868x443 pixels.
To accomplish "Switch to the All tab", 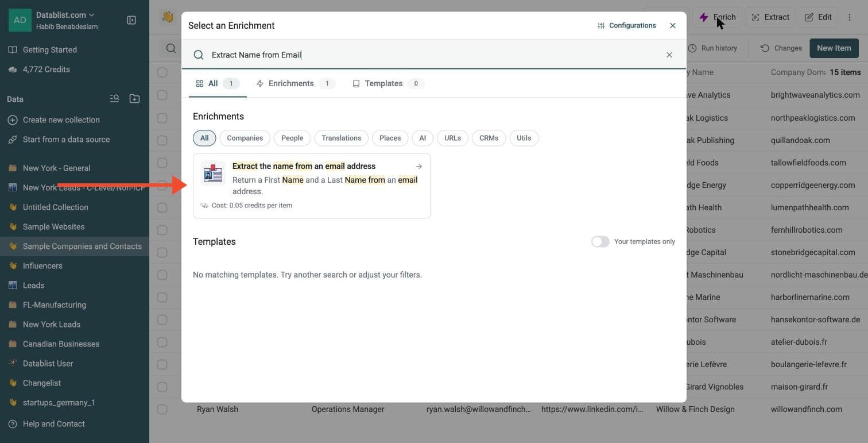I will pos(218,83).
